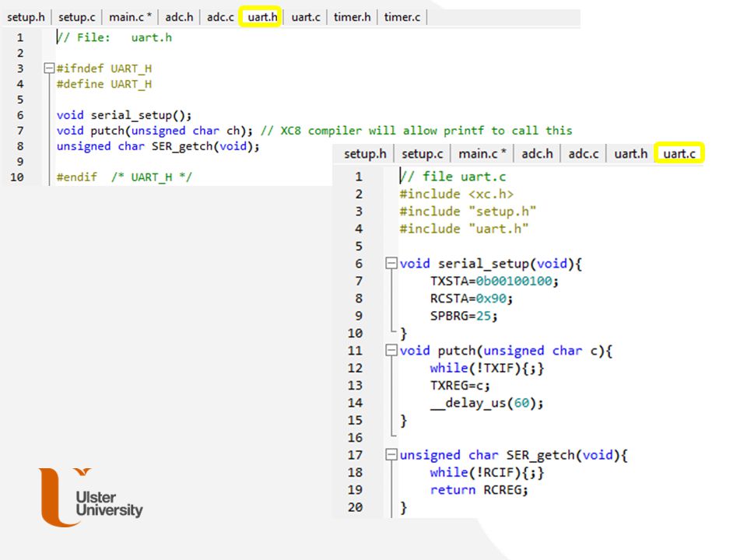Open adc.h tab in lower editor
The width and height of the screenshot is (747, 560).
coord(537,154)
